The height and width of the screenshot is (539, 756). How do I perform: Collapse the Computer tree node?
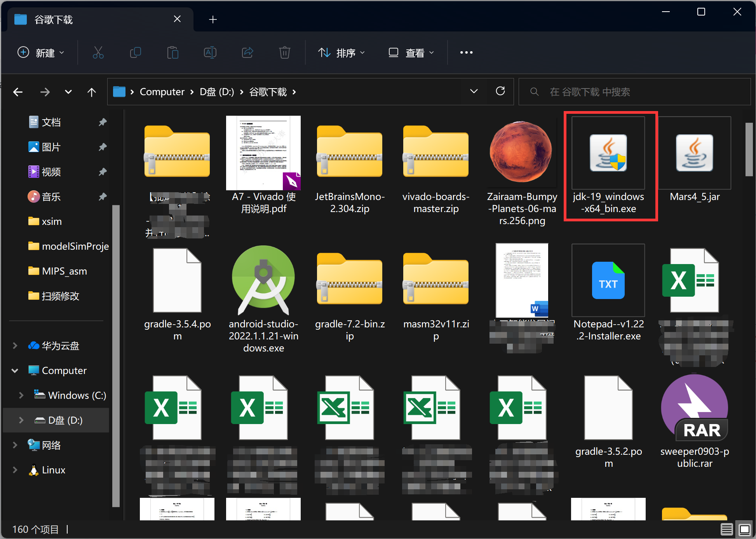tap(15, 370)
